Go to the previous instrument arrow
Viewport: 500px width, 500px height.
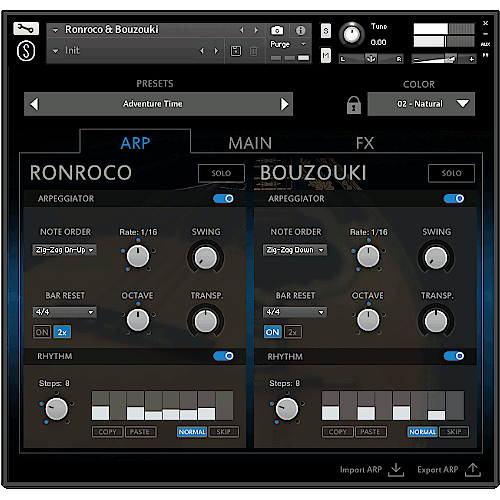(242, 30)
